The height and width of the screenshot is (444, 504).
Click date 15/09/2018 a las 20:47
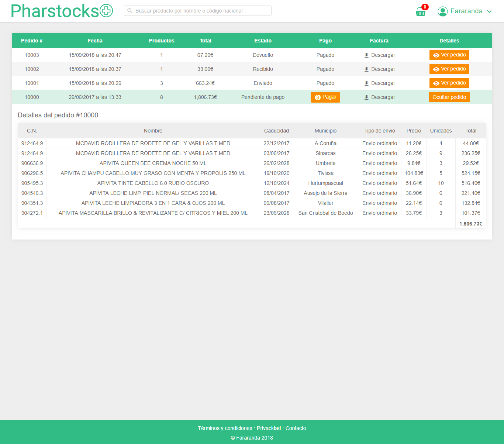(95, 55)
